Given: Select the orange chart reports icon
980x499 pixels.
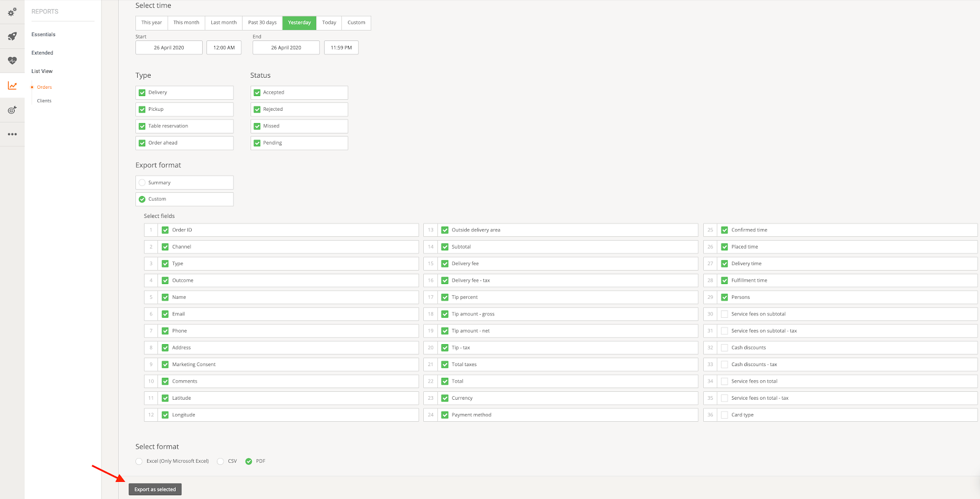Looking at the screenshot, I should (x=12, y=86).
